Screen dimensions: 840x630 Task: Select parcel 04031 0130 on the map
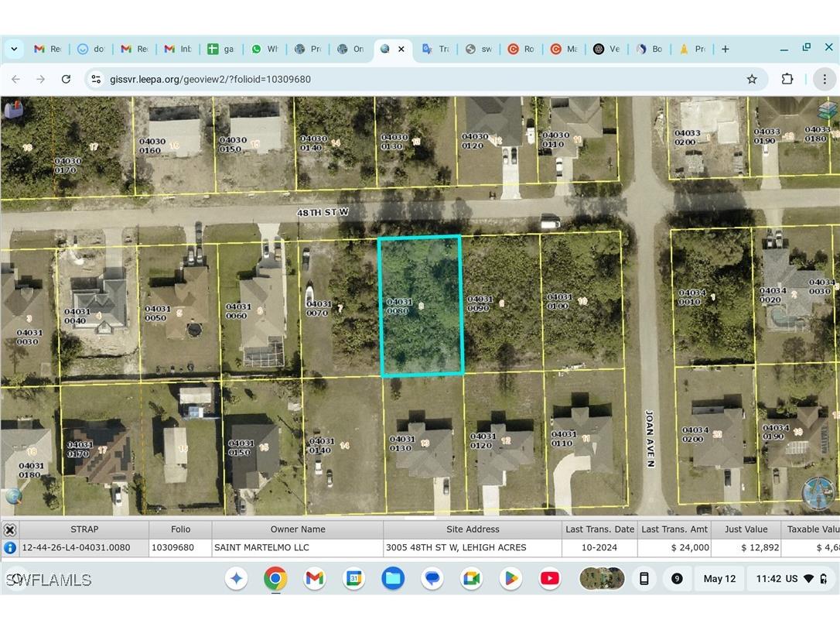click(x=424, y=443)
